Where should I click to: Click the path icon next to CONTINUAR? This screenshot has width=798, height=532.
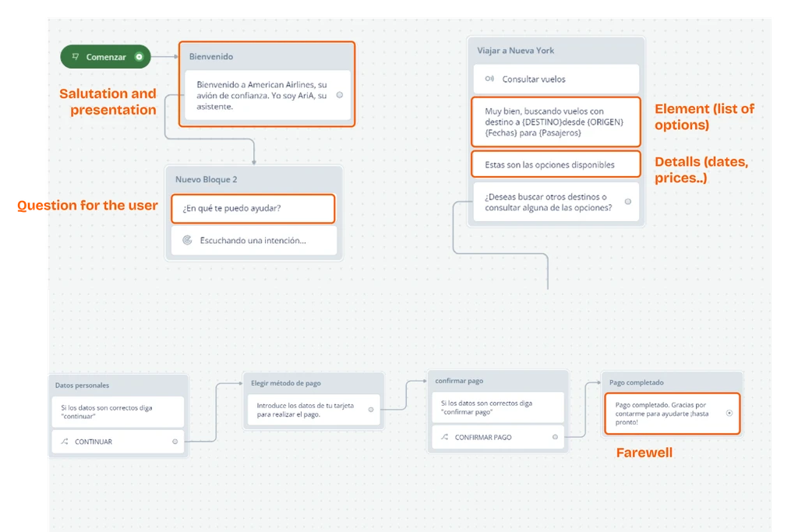(x=64, y=442)
